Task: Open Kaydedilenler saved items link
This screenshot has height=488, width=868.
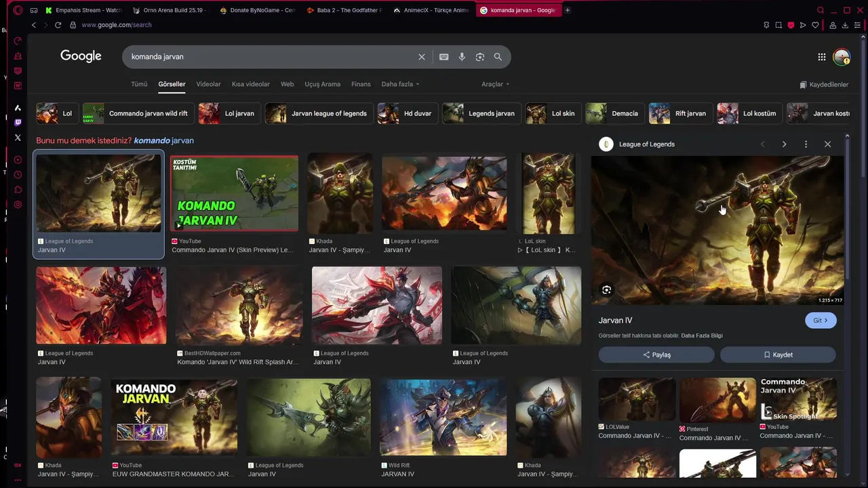Action: point(824,85)
